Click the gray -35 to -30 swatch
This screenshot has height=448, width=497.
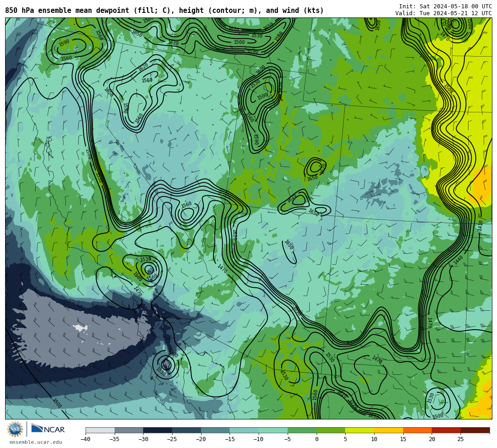point(129,430)
